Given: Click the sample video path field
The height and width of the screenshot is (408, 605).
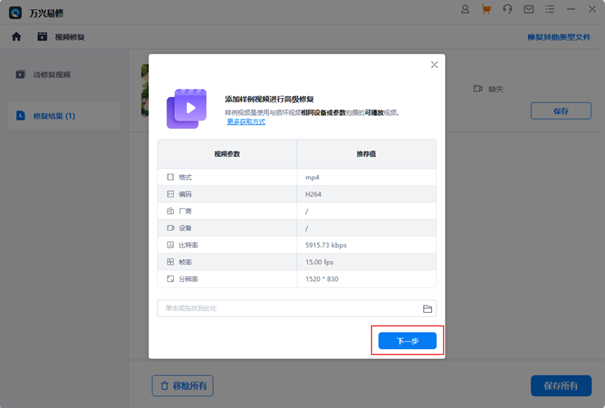Looking at the screenshot, I should tap(285, 309).
